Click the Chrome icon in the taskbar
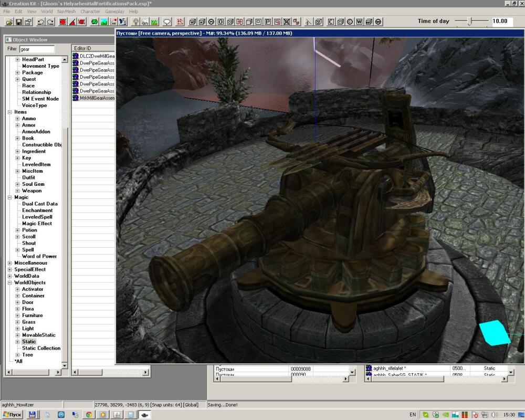Screen dimensions: 525x420 (89, 415)
